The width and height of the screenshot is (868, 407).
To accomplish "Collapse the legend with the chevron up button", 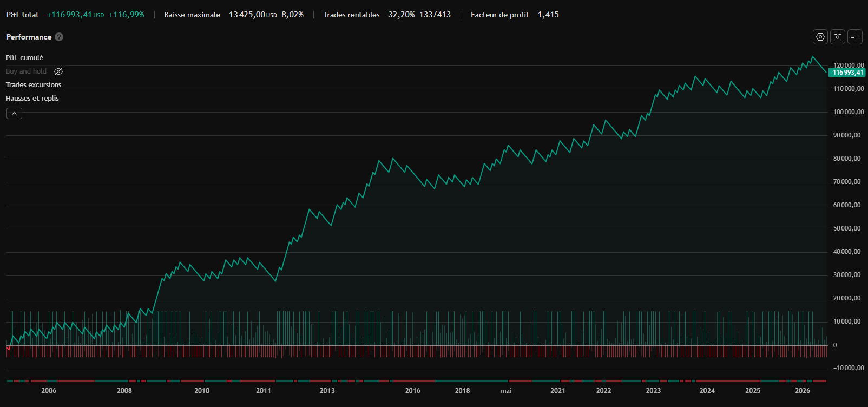I will coord(14,113).
